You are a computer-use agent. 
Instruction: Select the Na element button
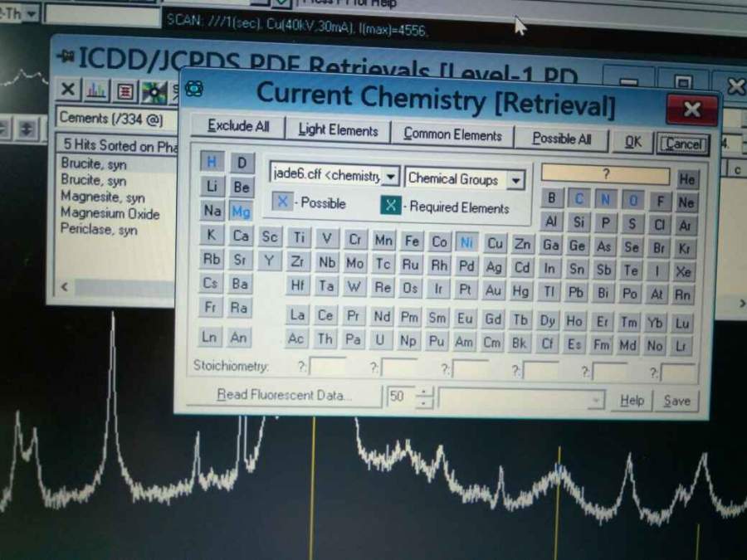click(x=212, y=210)
